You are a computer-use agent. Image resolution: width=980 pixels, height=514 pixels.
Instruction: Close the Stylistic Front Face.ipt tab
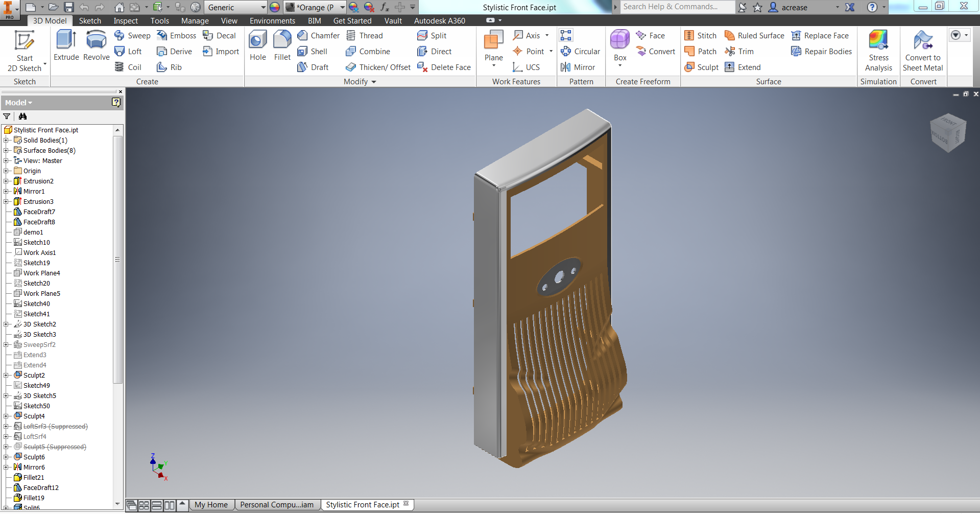(406, 504)
